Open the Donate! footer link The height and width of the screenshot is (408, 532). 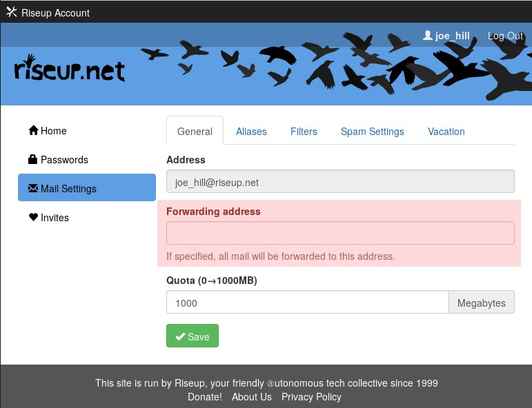pos(204,397)
